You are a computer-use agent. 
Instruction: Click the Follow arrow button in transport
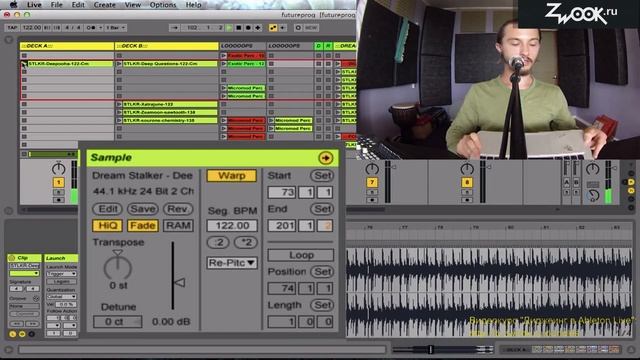coord(175,28)
